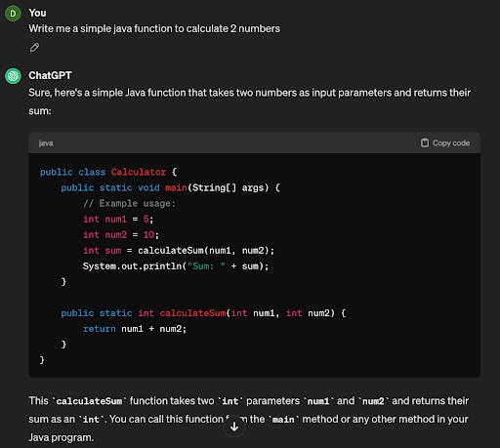The height and width of the screenshot is (448, 500).
Task: Click the Example usage comment line
Action: click(x=129, y=203)
